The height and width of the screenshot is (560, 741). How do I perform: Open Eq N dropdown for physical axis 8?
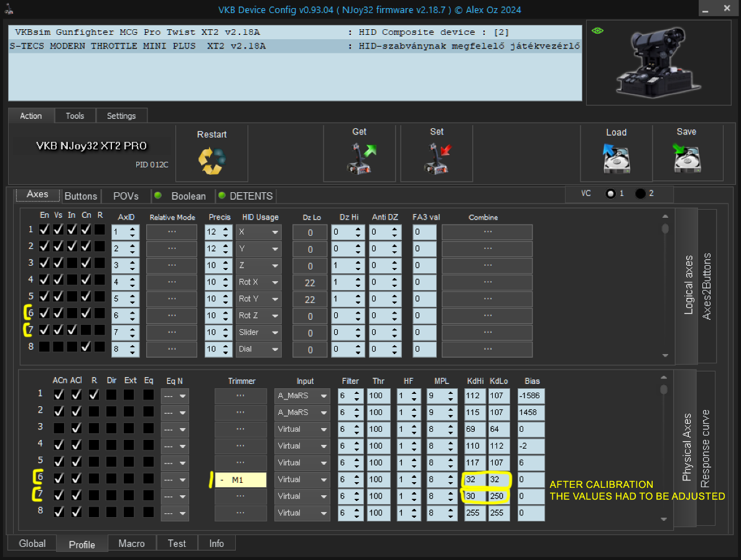click(175, 513)
